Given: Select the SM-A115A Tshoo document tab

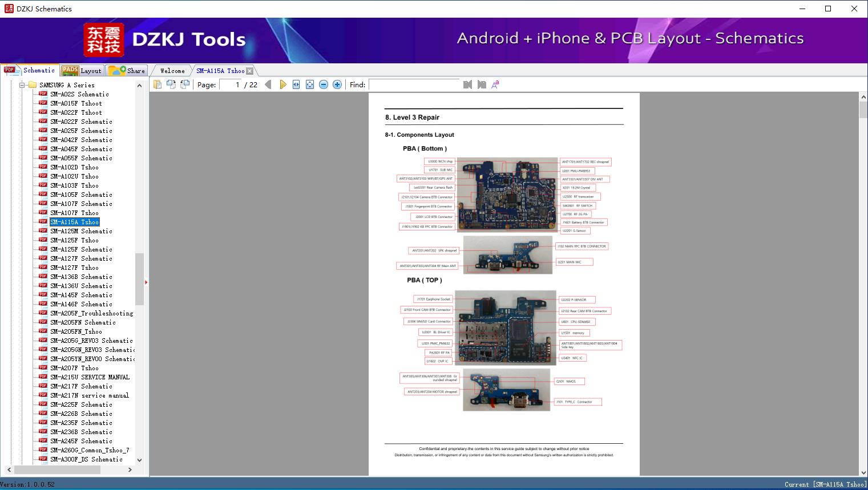Looking at the screenshot, I should click(x=220, y=71).
